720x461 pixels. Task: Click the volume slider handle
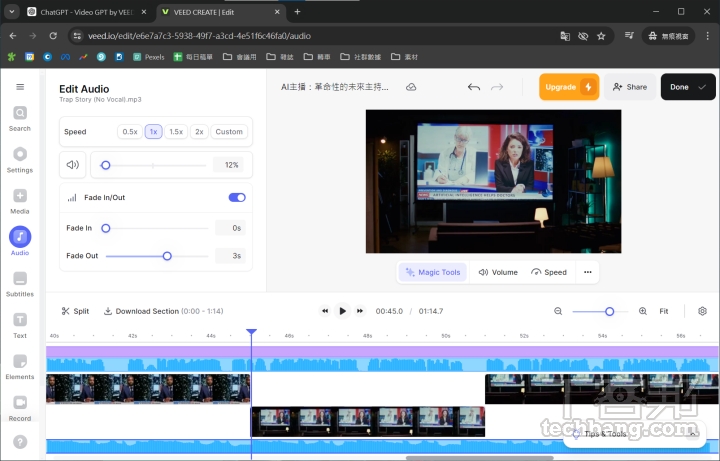tap(106, 165)
